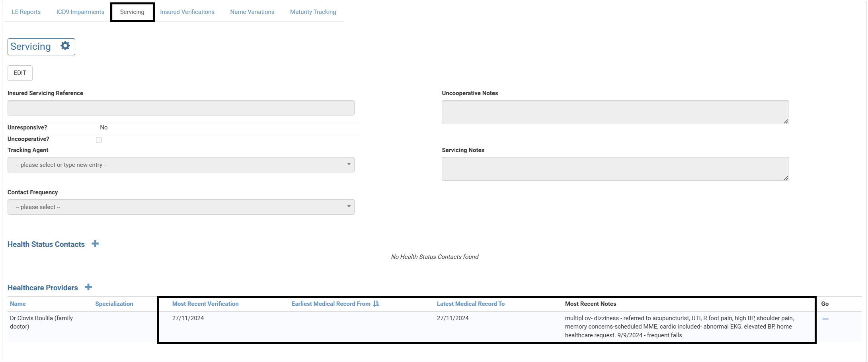Click the sort icon on Earliest Medical Record From
Screen dimensions: 868x362
376,303
